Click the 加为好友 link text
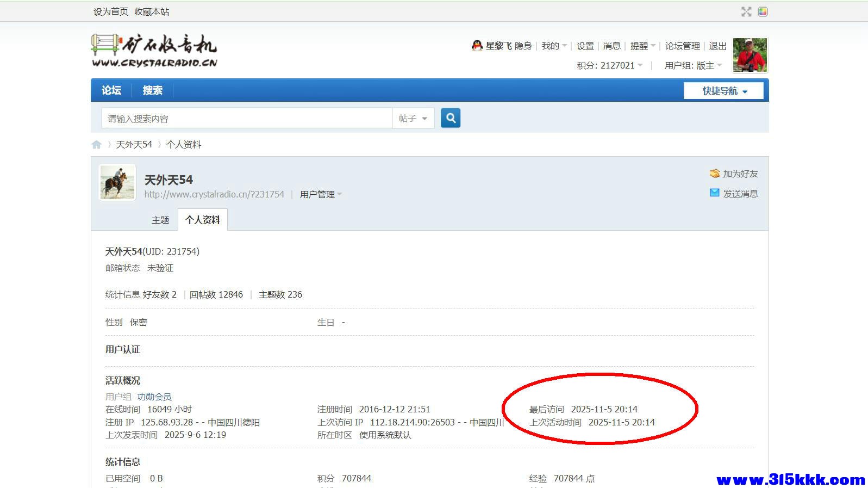Image resolution: width=868 pixels, height=488 pixels. [740, 174]
